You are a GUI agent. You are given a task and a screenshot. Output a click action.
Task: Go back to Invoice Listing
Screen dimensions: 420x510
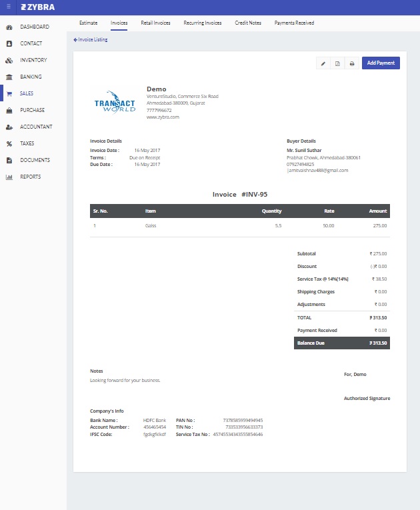[x=91, y=40]
